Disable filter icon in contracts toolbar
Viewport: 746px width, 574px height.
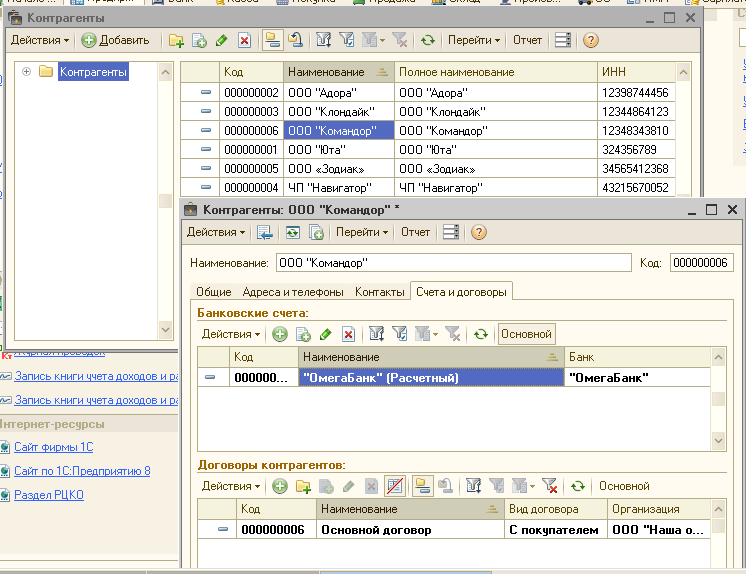pyautogui.click(x=550, y=486)
